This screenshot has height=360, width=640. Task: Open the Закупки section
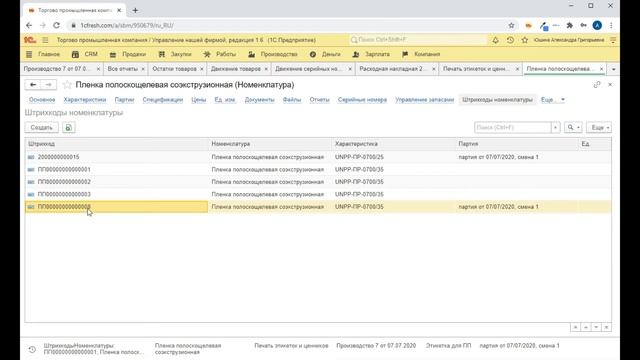(x=175, y=54)
